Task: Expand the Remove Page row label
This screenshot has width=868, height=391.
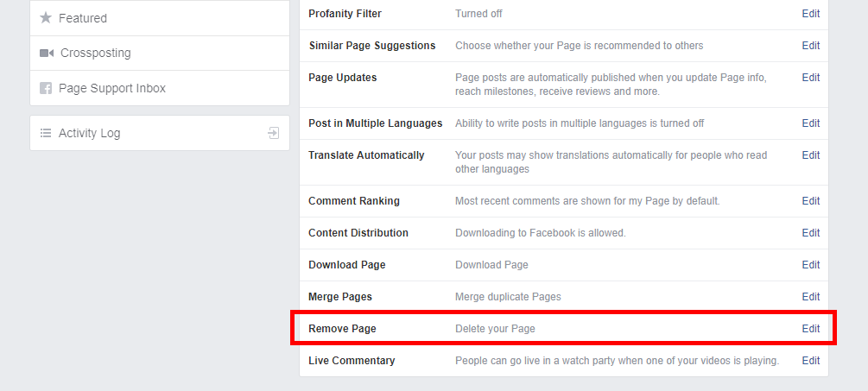Action: [342, 329]
